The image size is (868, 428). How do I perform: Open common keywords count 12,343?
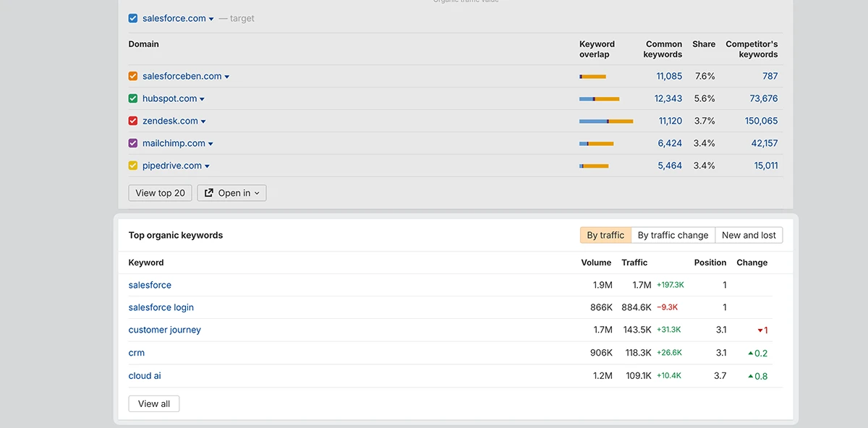click(668, 98)
